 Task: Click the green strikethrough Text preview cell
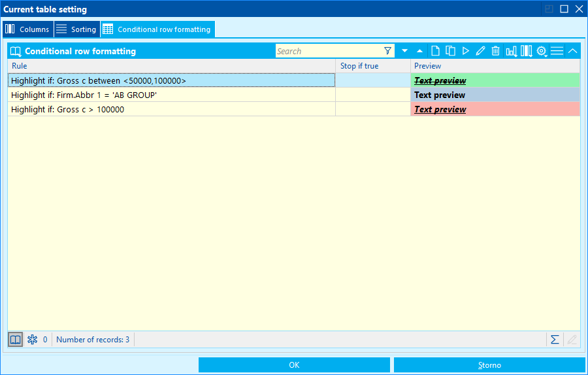(x=495, y=80)
